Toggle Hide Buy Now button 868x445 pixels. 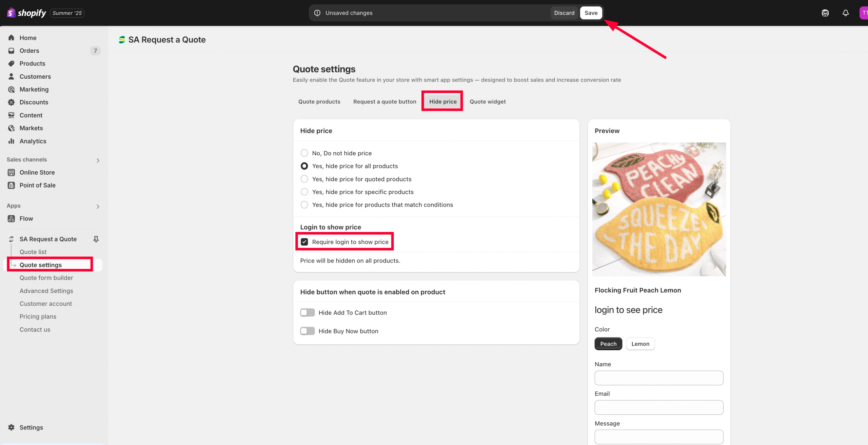(308, 331)
